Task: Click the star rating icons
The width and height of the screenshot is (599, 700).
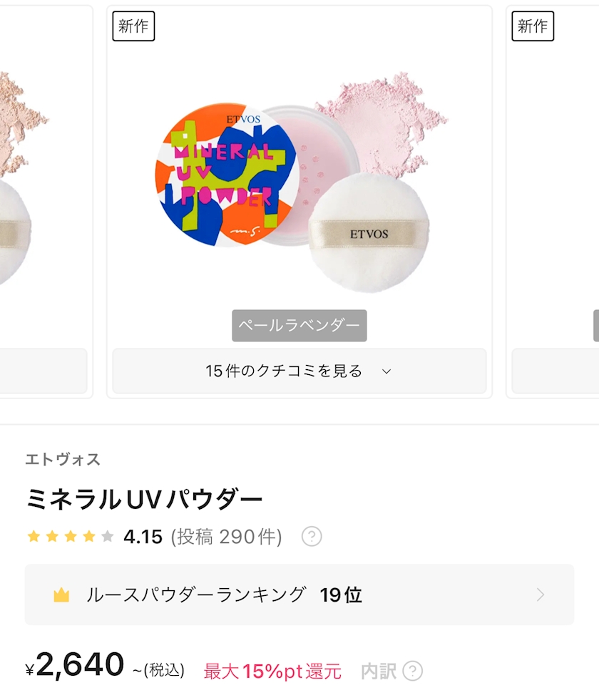Action: [70, 536]
